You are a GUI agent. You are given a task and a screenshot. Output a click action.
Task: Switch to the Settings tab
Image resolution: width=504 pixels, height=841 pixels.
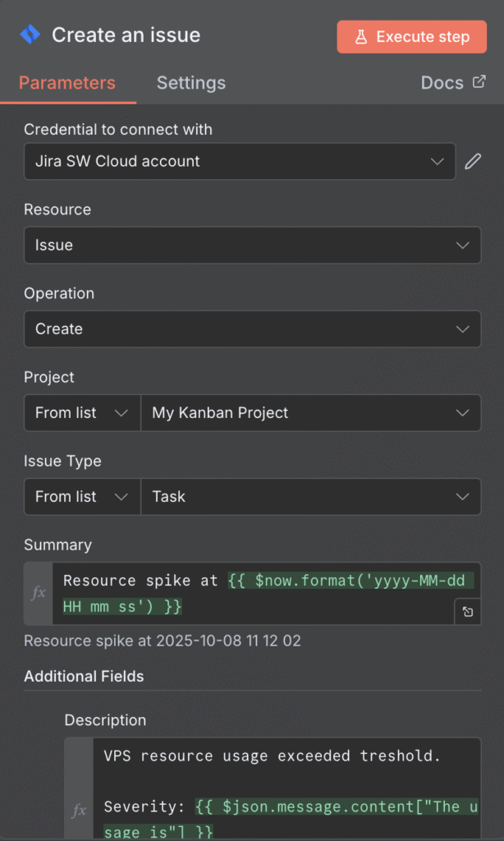(190, 82)
